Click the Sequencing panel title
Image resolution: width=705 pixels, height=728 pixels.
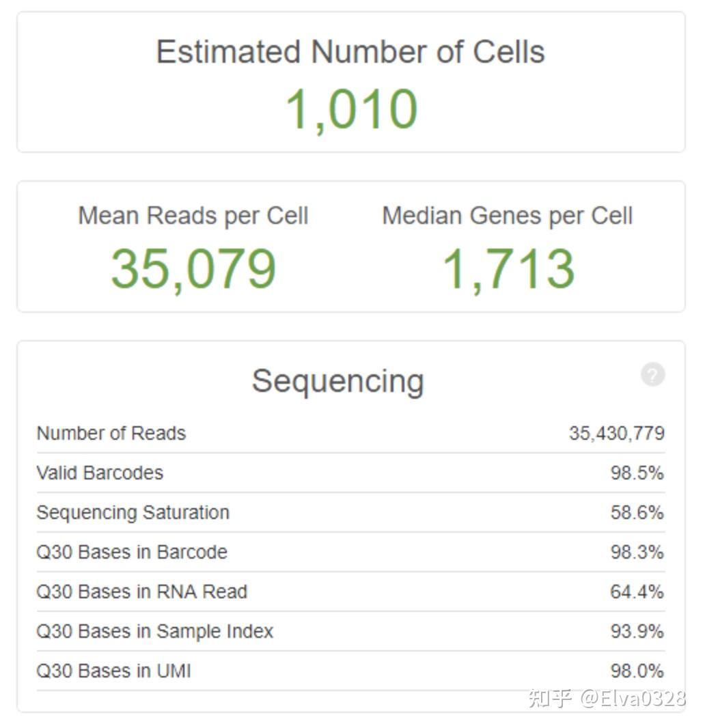point(338,381)
